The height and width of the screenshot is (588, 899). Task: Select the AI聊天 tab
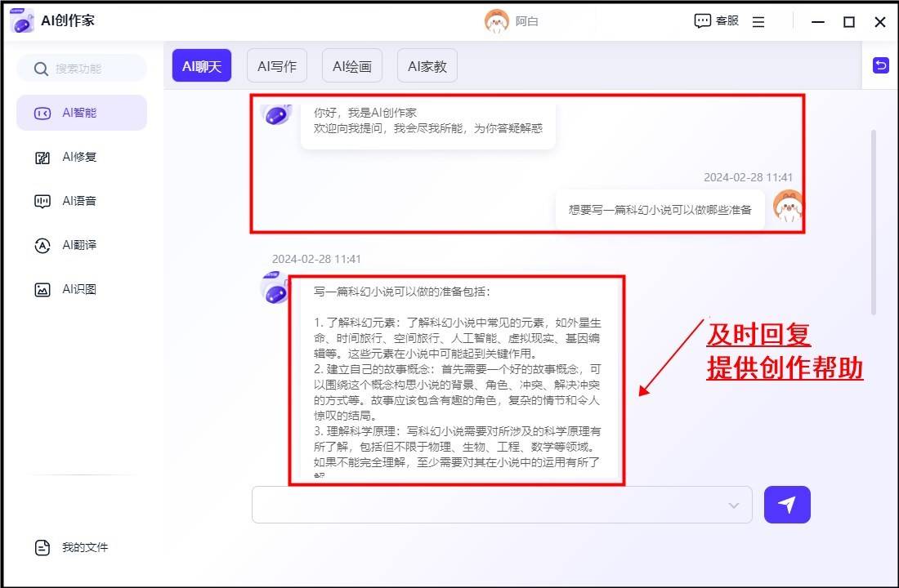point(202,66)
